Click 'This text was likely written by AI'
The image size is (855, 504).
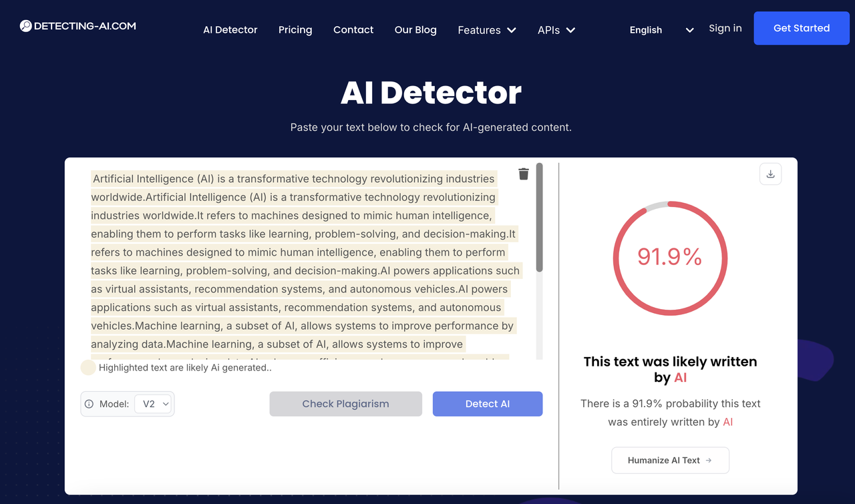(x=670, y=369)
